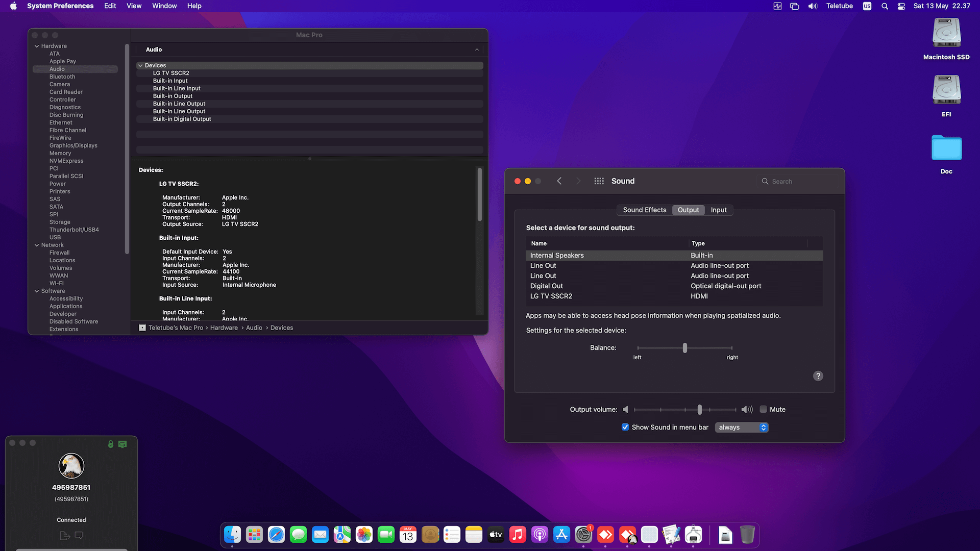Image resolution: width=980 pixels, height=551 pixels.
Task: Open the Apple menu
Action: pyautogui.click(x=13, y=6)
